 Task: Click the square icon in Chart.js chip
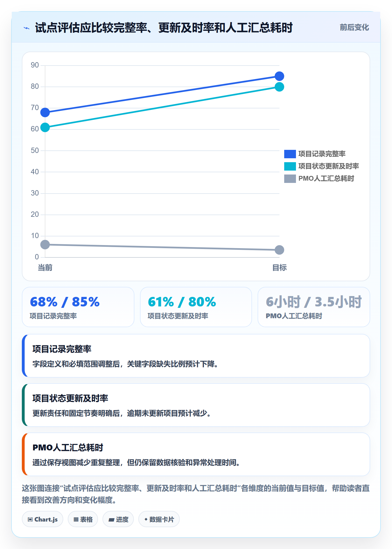coord(30,520)
